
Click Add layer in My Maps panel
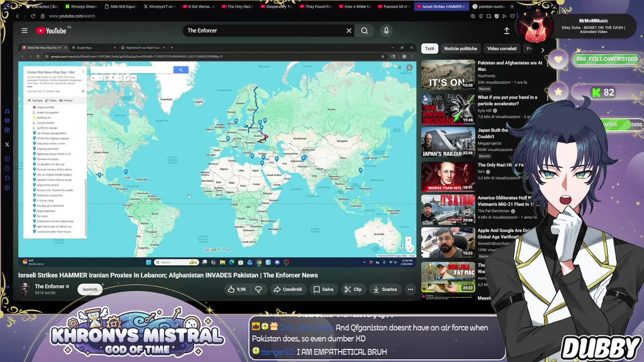[x=36, y=101]
